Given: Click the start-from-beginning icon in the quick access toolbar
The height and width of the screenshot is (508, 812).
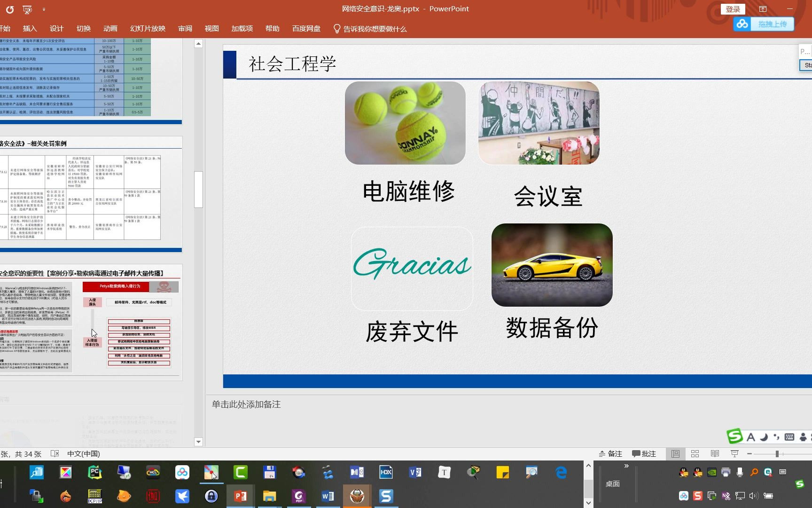Looking at the screenshot, I should [x=27, y=9].
